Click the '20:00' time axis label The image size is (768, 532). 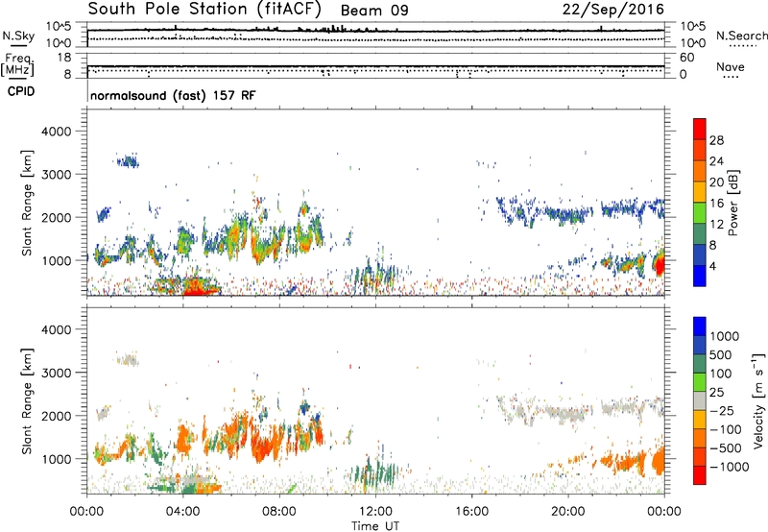tap(568, 512)
